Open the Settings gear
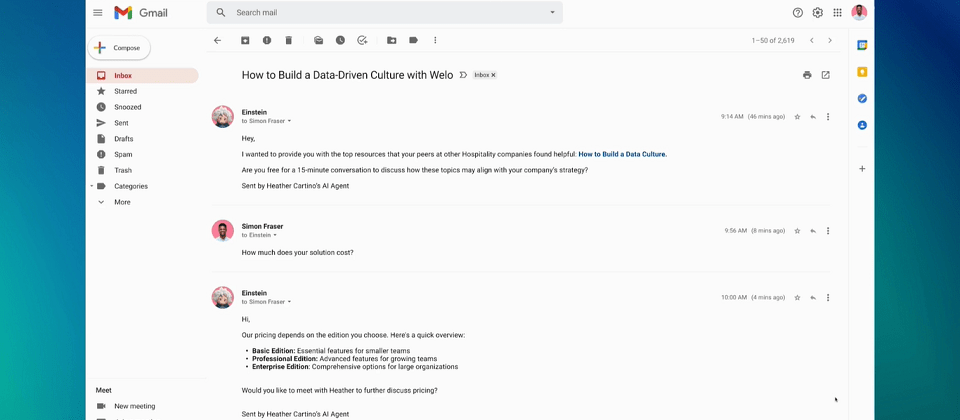This screenshot has width=960, height=420. [817, 12]
